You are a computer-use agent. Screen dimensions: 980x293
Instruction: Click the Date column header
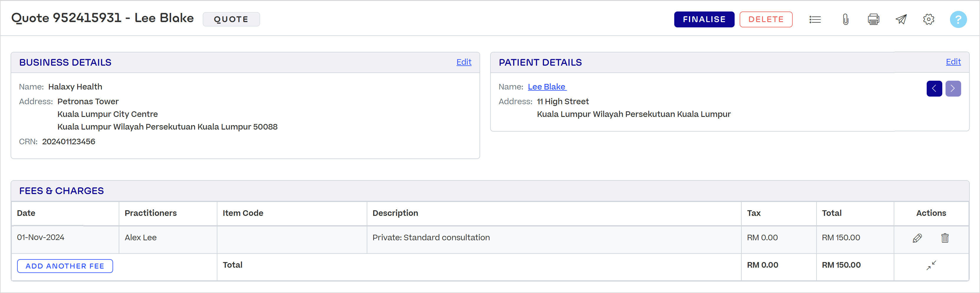click(x=26, y=213)
